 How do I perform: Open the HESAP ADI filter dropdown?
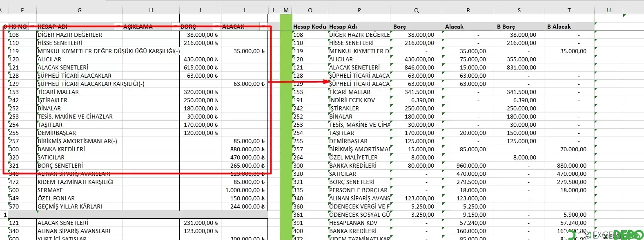[118, 27]
